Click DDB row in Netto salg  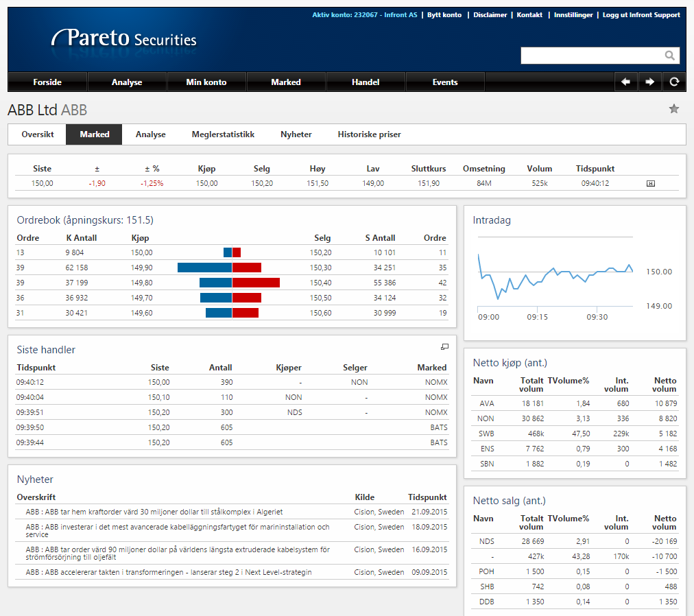[575, 602]
